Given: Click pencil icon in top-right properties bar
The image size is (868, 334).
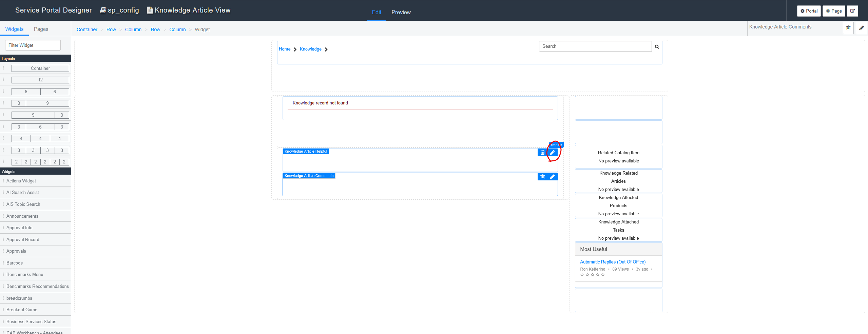Looking at the screenshot, I should pos(861,28).
